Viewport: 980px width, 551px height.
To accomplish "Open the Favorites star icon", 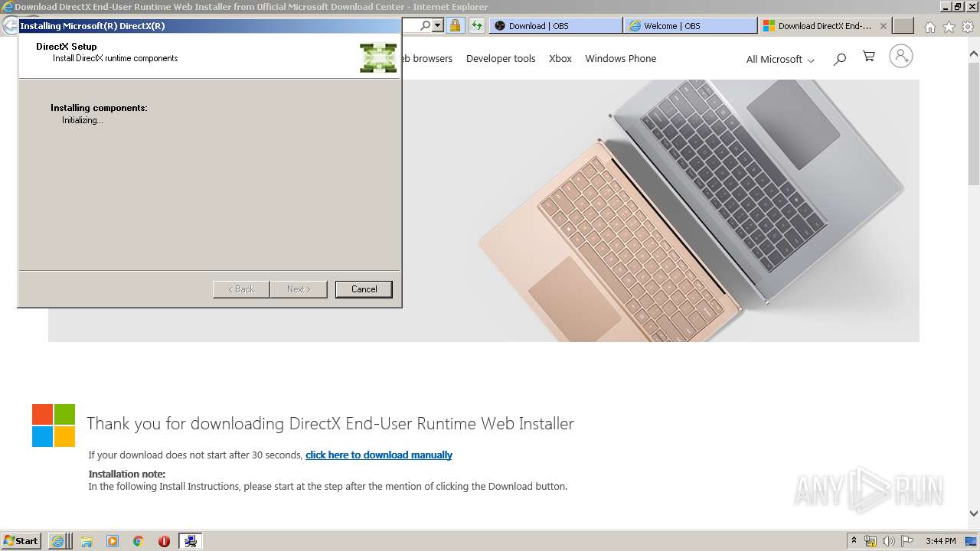I will pos(949,27).
